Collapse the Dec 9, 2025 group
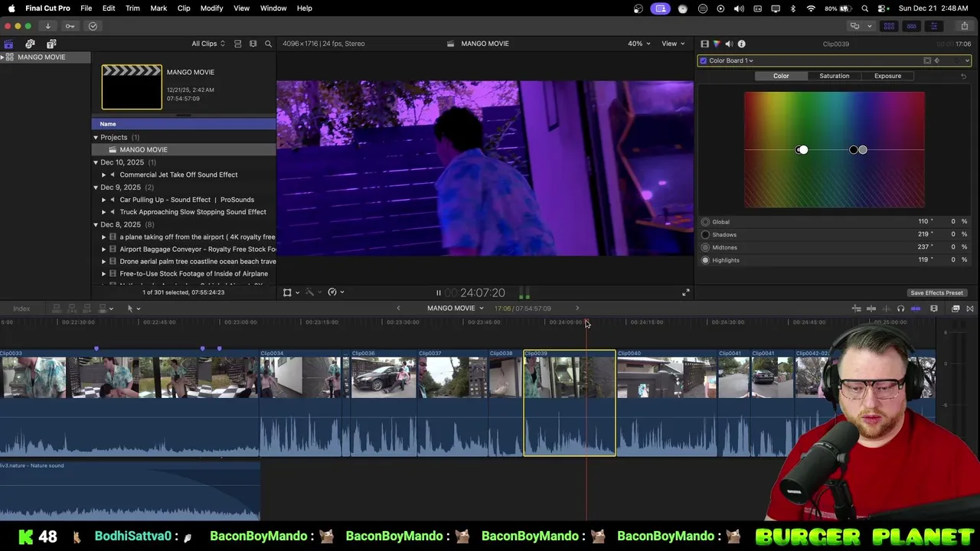Image resolution: width=980 pixels, height=551 pixels. [96, 187]
